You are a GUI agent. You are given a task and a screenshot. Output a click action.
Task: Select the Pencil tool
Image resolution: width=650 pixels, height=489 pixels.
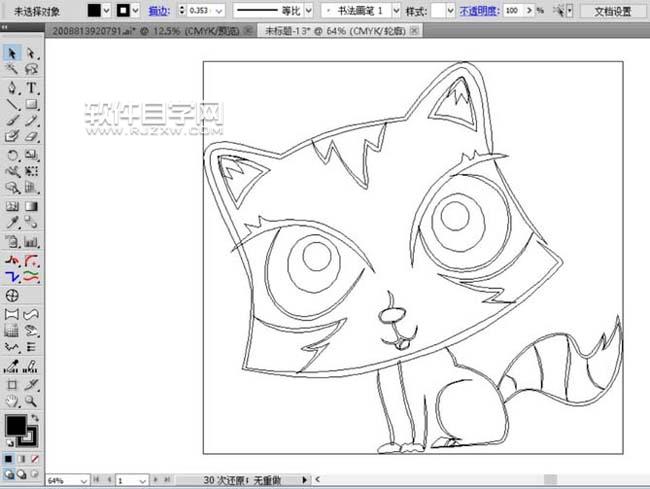(x=31, y=121)
